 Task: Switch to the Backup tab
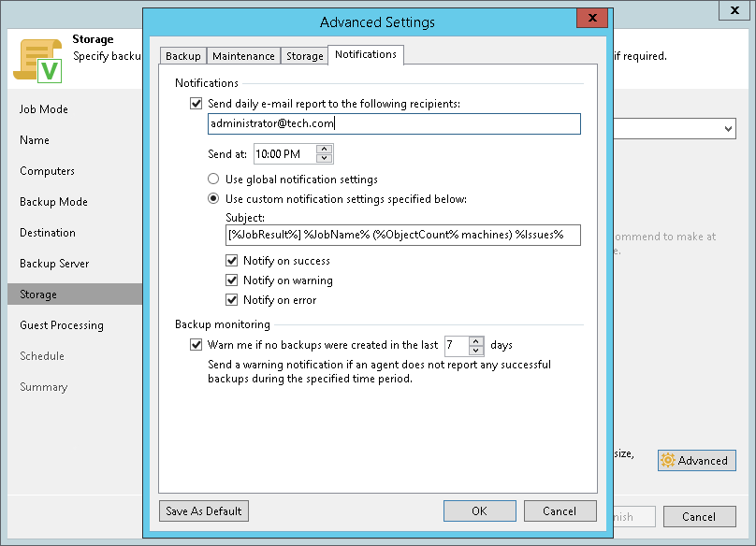point(183,56)
